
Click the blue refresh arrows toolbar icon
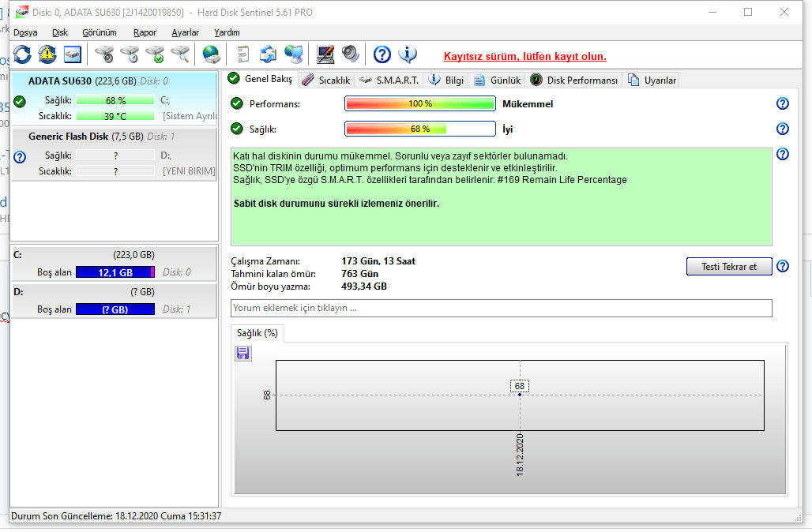[22, 54]
